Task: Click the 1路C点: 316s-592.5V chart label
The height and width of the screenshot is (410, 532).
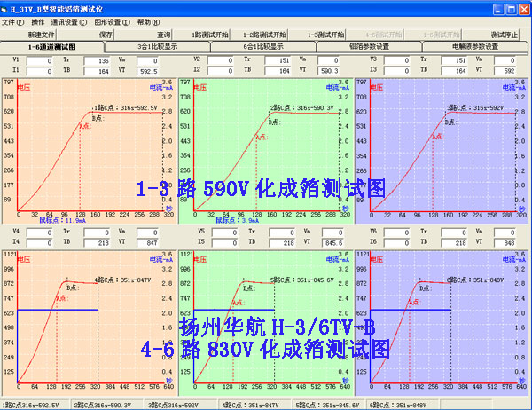Action: tap(126, 108)
